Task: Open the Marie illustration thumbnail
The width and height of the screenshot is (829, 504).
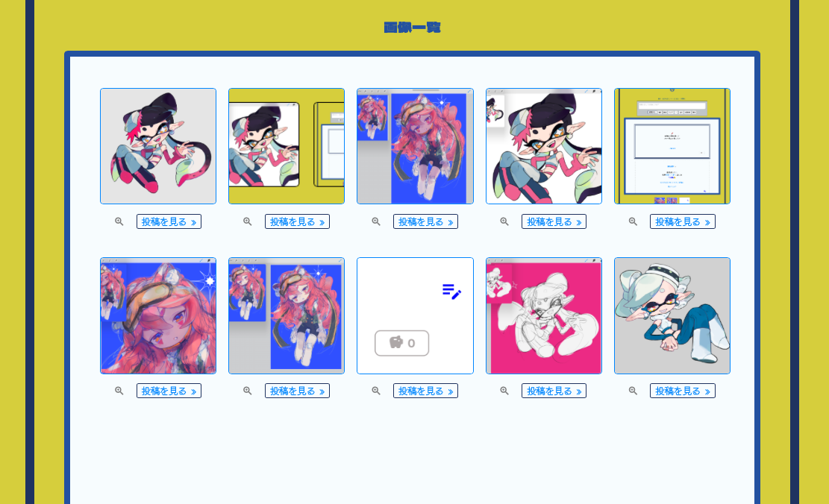Action: click(672, 316)
